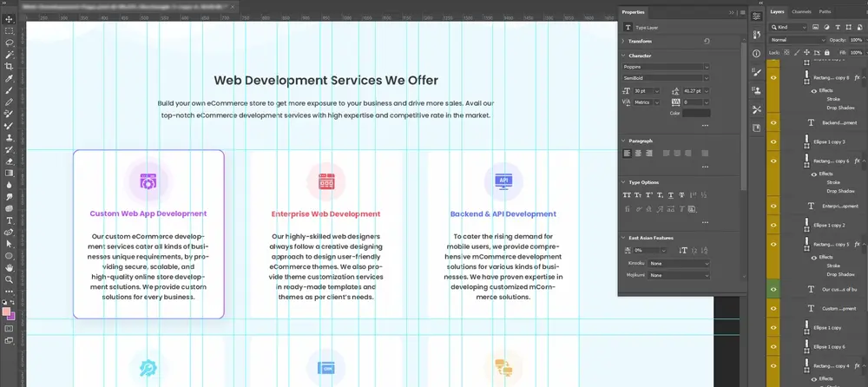The width and height of the screenshot is (868, 387).
Task: Open the Properties panel menu
Action: [742, 12]
